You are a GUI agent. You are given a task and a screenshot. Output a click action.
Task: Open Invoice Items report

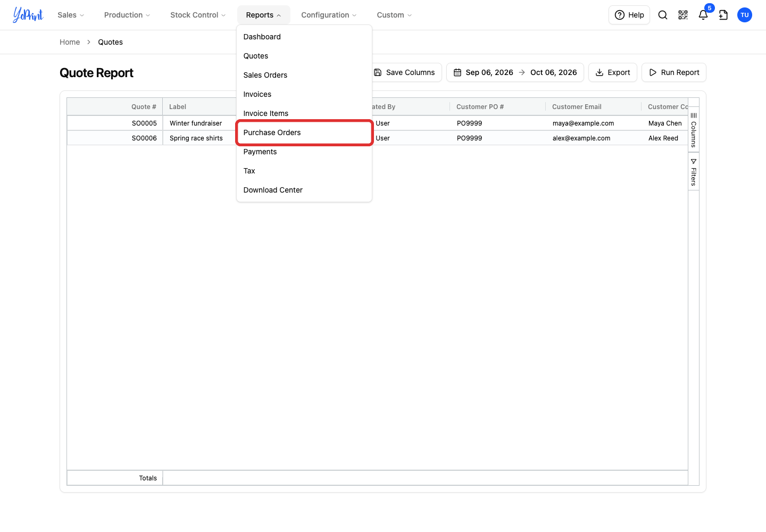click(304, 113)
